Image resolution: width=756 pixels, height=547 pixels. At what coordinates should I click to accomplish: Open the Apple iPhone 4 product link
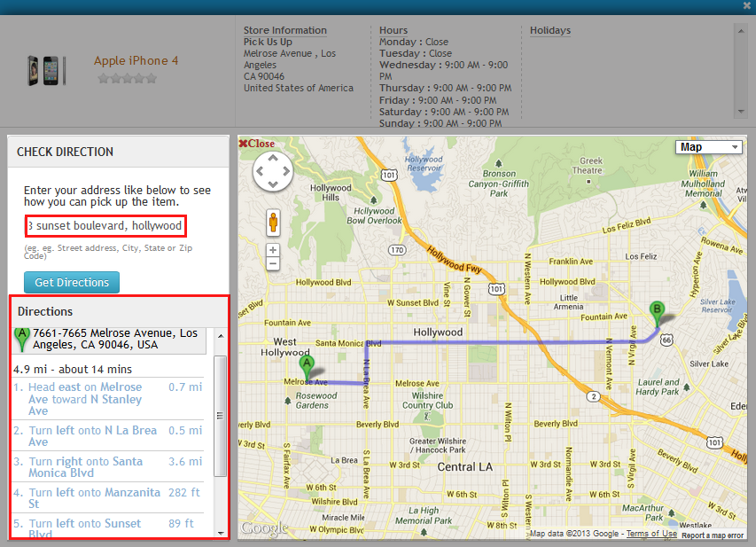(x=136, y=61)
